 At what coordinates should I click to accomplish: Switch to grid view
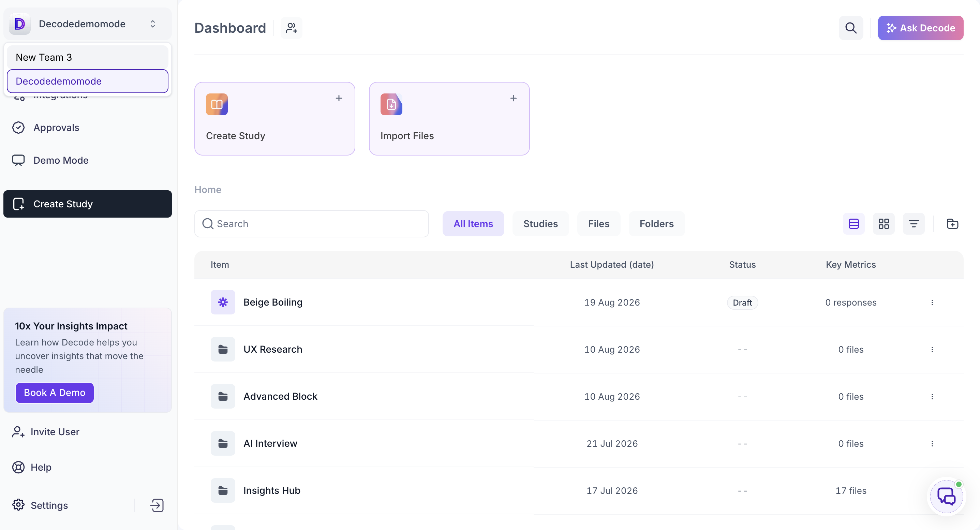pos(884,224)
